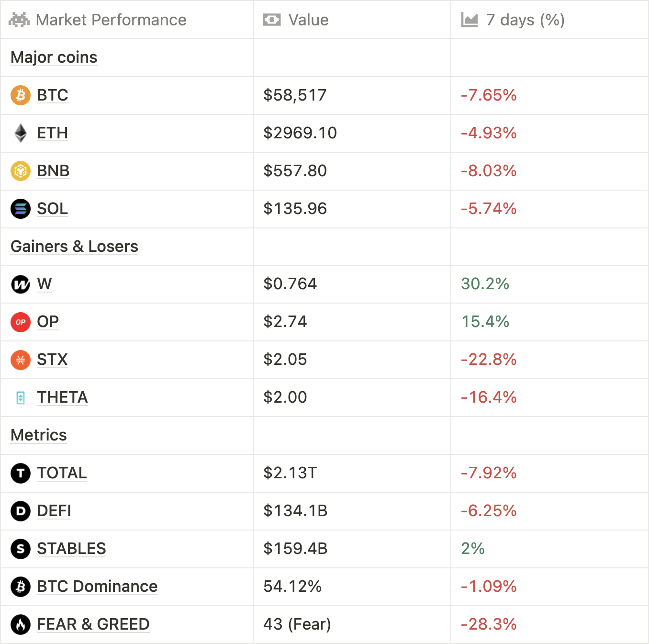Click the W token logo icon
The image size is (649, 644).
pos(21,284)
